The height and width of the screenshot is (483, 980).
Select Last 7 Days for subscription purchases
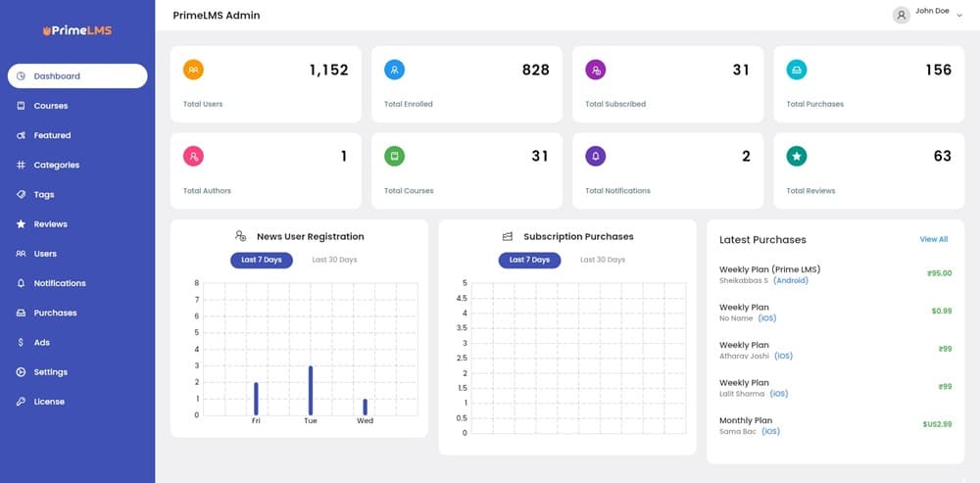point(529,260)
